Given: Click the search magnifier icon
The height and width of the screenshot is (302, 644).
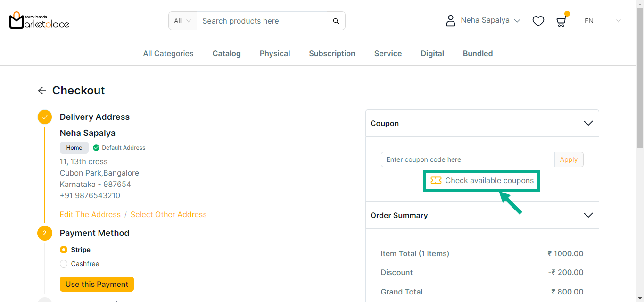Looking at the screenshot, I should click(336, 21).
